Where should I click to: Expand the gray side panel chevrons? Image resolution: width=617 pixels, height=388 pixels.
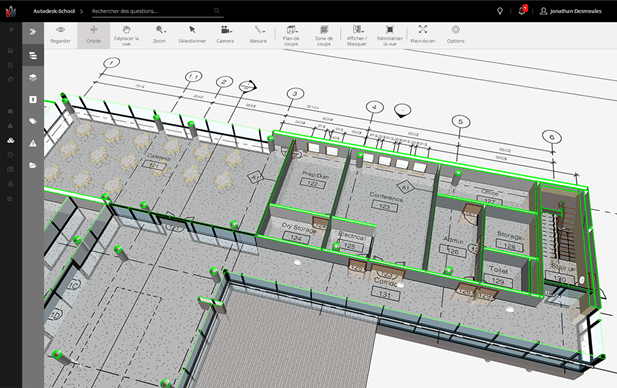point(33,31)
